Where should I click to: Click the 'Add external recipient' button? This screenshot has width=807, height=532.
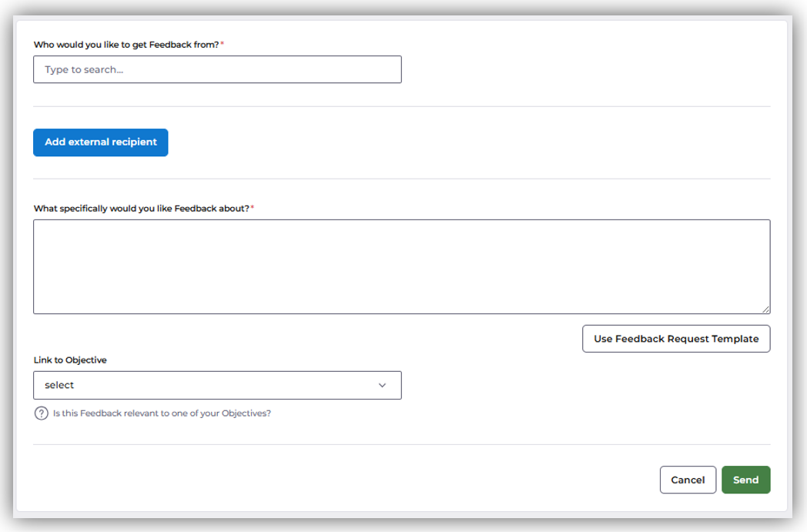click(x=100, y=142)
